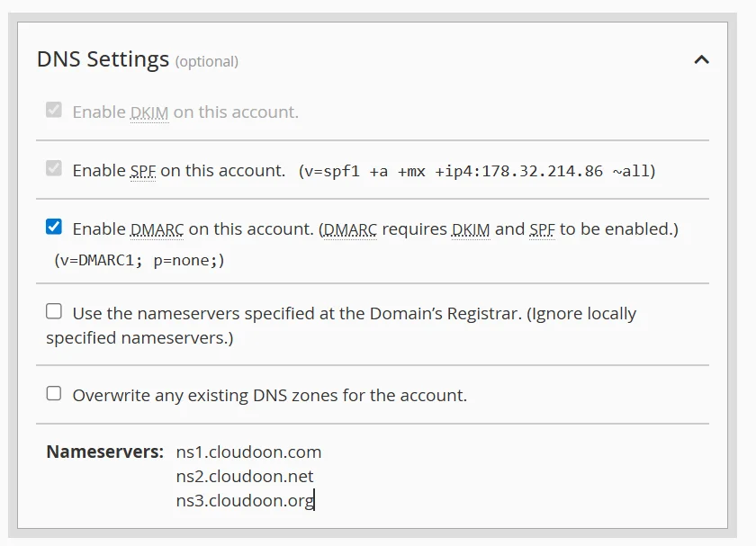Enable using nameservers specified at Domain's Registrar
This screenshot has height=546, width=756.
[55, 312]
